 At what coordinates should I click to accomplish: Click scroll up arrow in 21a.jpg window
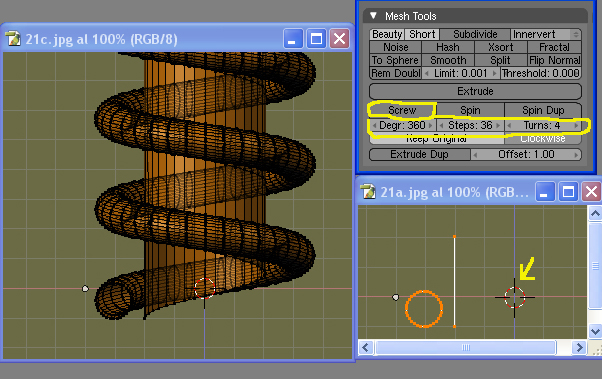(595, 213)
